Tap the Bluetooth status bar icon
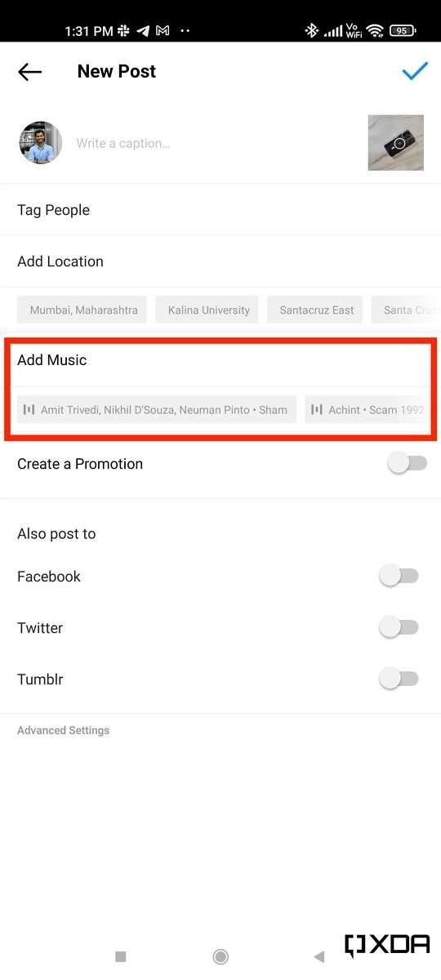This screenshot has height=980, width=441. pyautogui.click(x=311, y=30)
